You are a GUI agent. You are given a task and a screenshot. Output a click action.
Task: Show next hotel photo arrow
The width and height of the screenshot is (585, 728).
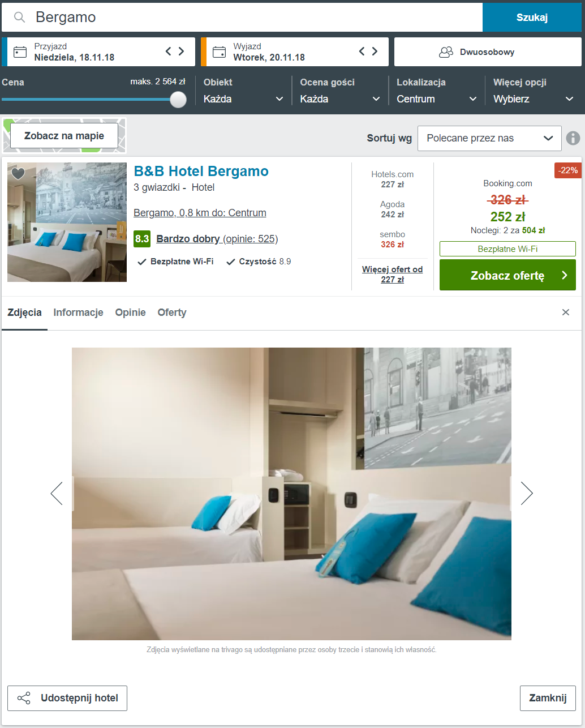pos(527,493)
